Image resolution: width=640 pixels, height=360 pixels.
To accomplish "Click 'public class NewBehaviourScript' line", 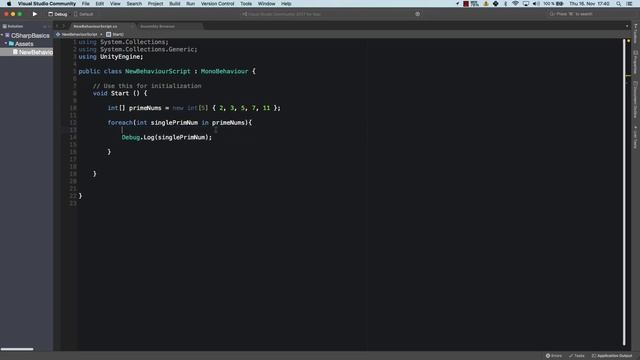I will pyautogui.click(x=167, y=71).
